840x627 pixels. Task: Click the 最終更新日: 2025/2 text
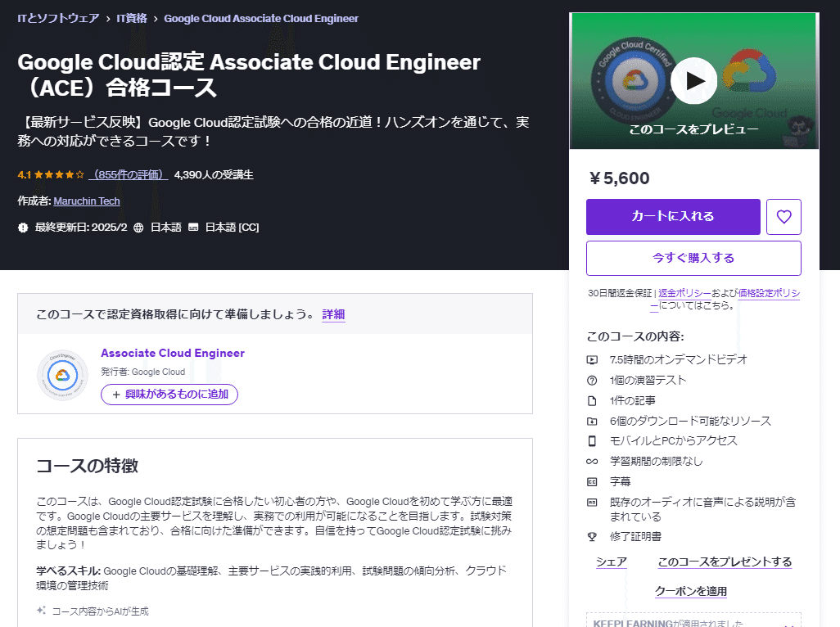81,228
